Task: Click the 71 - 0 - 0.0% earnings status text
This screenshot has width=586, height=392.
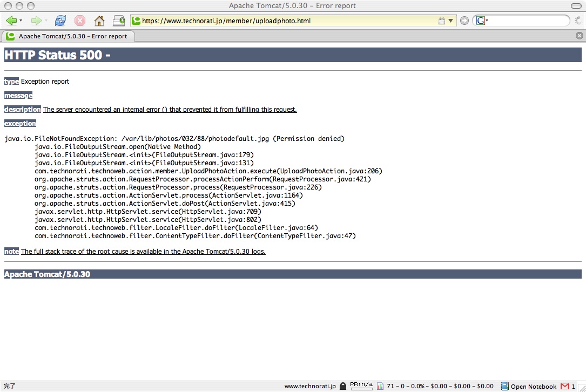Action: point(440,387)
